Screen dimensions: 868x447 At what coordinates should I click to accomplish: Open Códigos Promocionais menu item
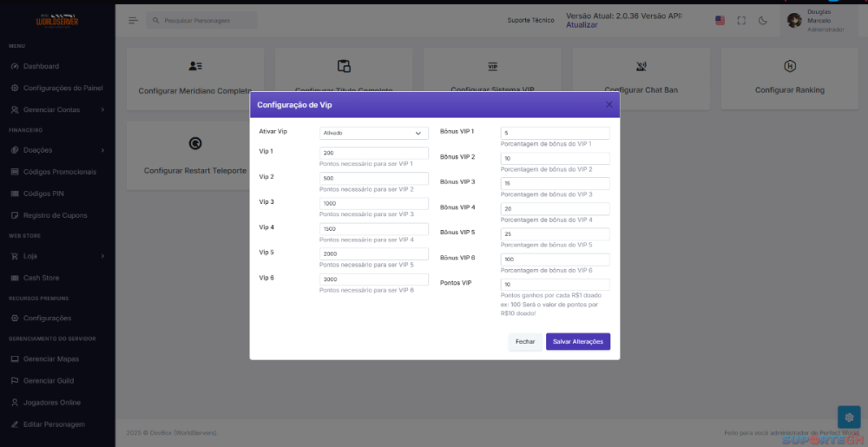(59, 172)
